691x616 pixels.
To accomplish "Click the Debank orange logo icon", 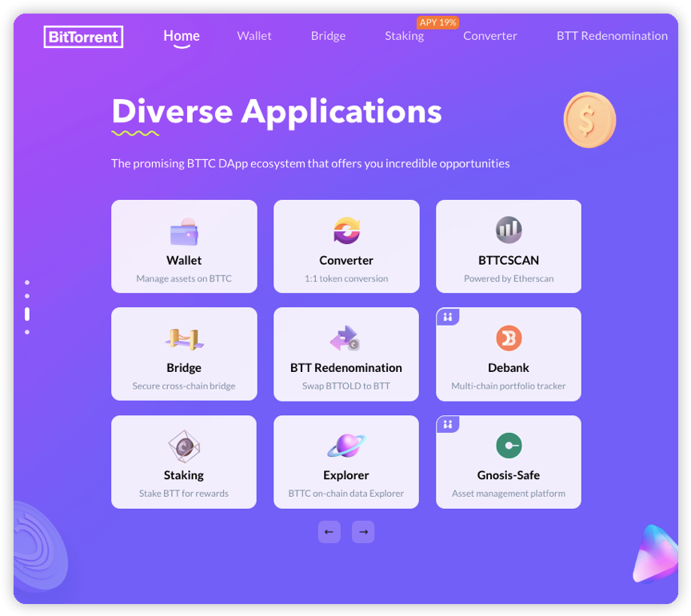I will 509,338.
